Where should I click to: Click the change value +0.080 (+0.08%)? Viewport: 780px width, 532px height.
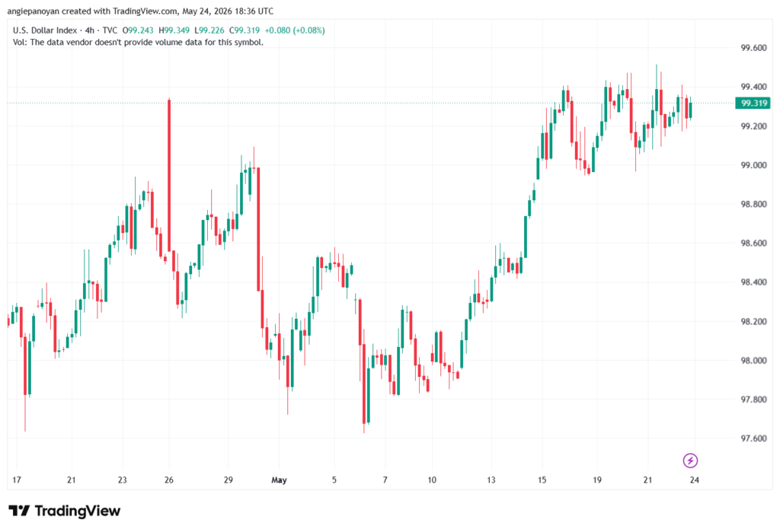295,30
